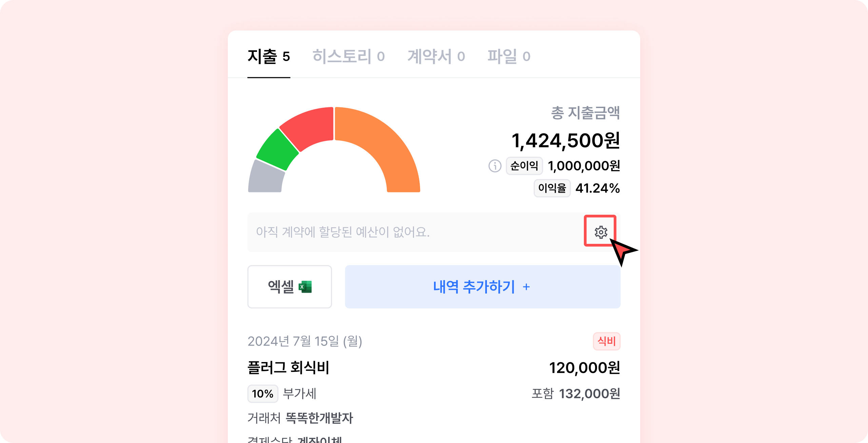Open the 계약서 tab
868x443 pixels.
(436, 57)
